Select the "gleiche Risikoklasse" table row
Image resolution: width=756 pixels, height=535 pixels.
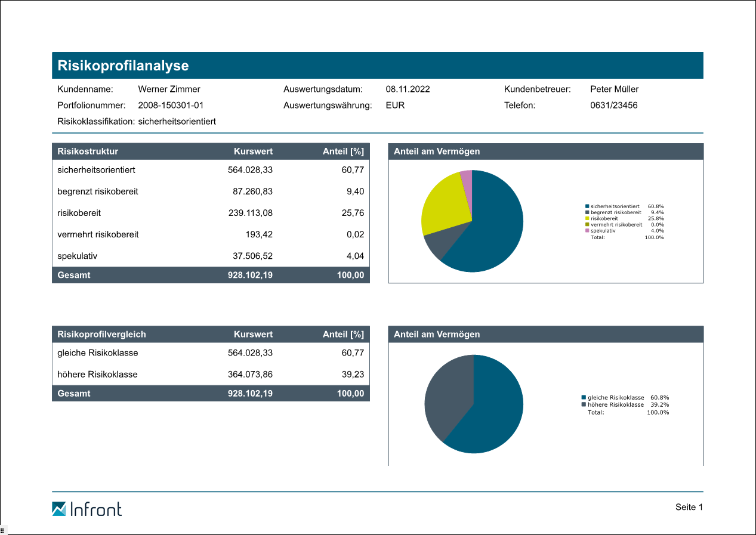coord(211,353)
